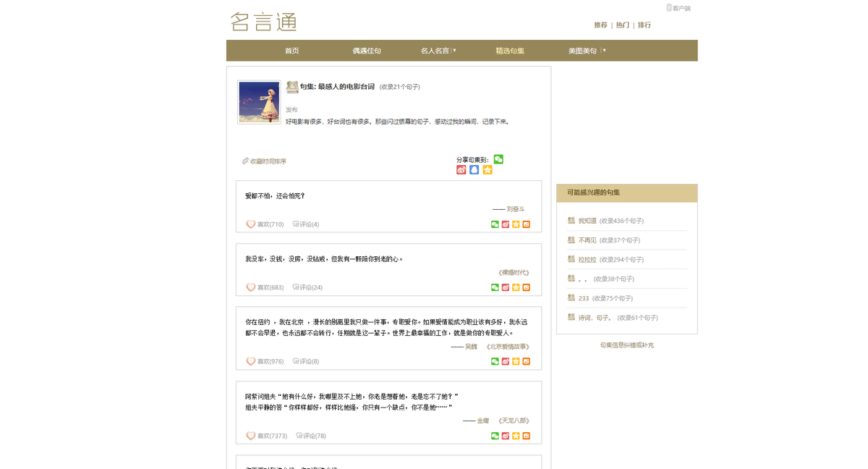Click the 热门 link at top
The image size is (868, 469).
(x=623, y=25)
